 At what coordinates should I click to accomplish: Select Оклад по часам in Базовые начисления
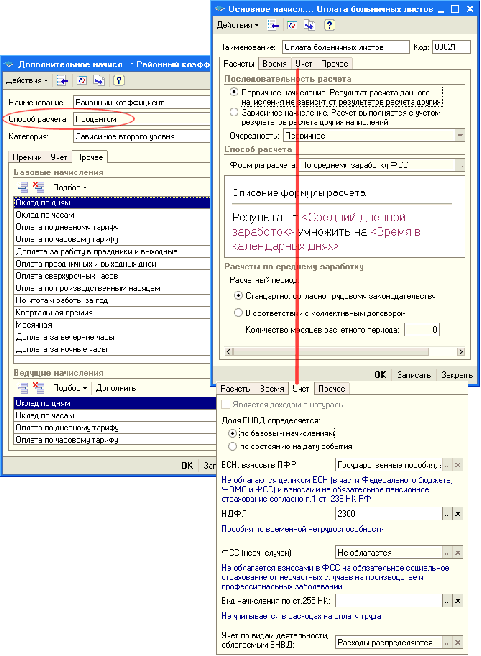coord(112,215)
